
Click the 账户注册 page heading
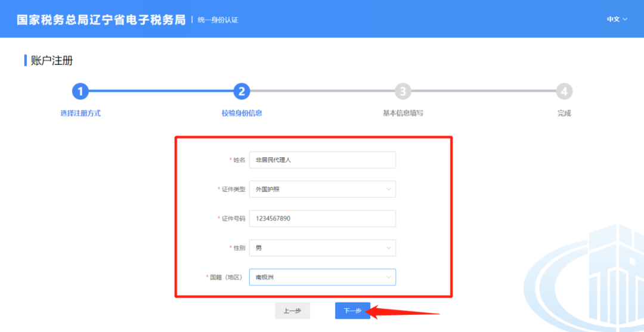(52, 61)
